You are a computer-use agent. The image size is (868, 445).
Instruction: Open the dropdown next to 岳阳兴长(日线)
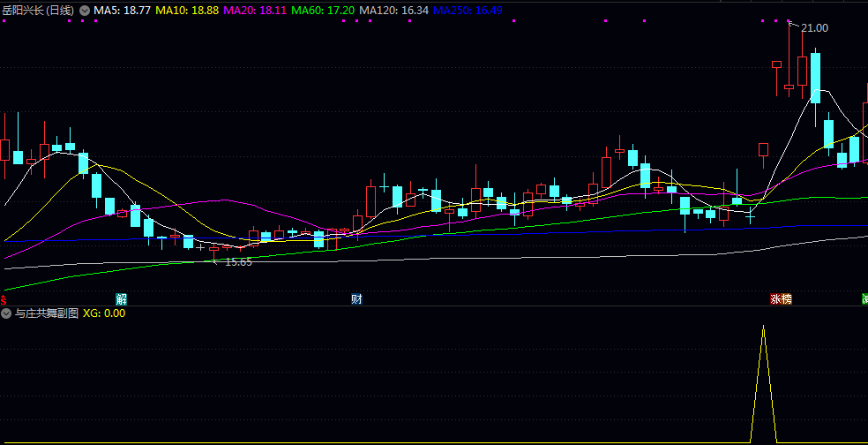[x=84, y=10]
